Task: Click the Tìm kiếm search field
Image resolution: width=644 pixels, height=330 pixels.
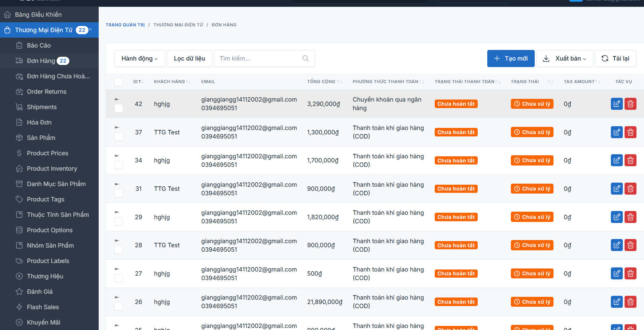Action: click(x=264, y=58)
